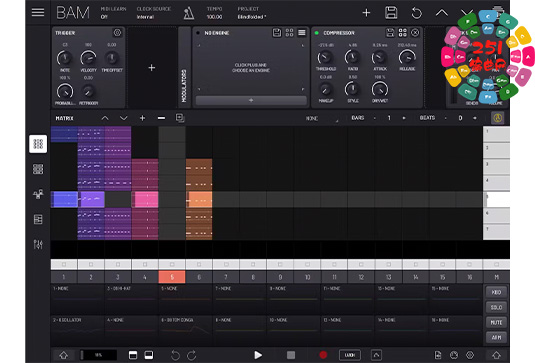Save Compressor preset with floppy icon

(390, 33)
